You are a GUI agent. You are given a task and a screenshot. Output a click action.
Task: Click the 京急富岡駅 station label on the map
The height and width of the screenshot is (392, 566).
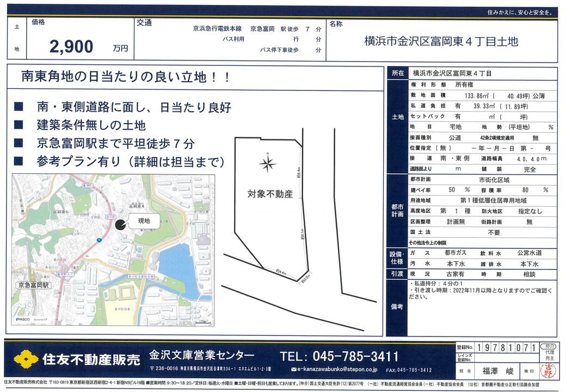35,285
